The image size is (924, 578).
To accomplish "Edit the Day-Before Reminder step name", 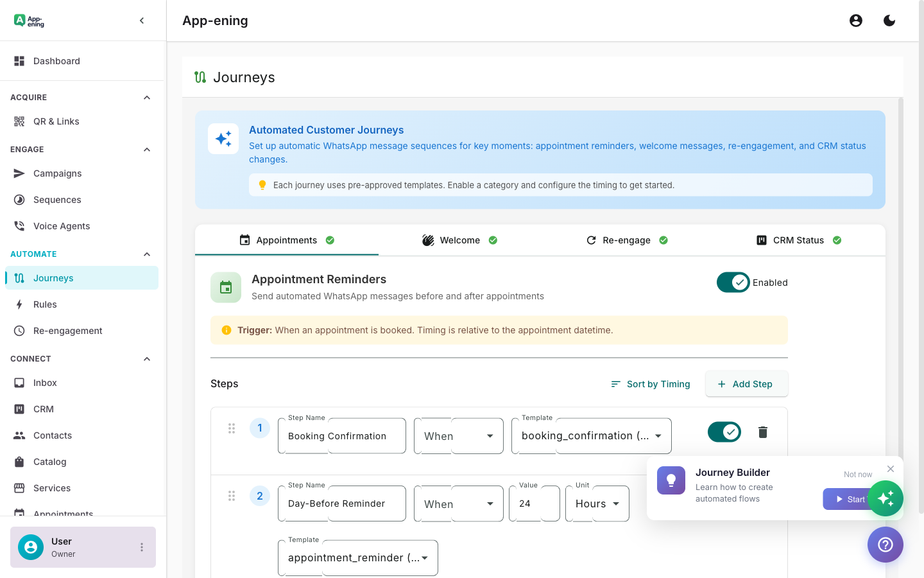I will (341, 504).
